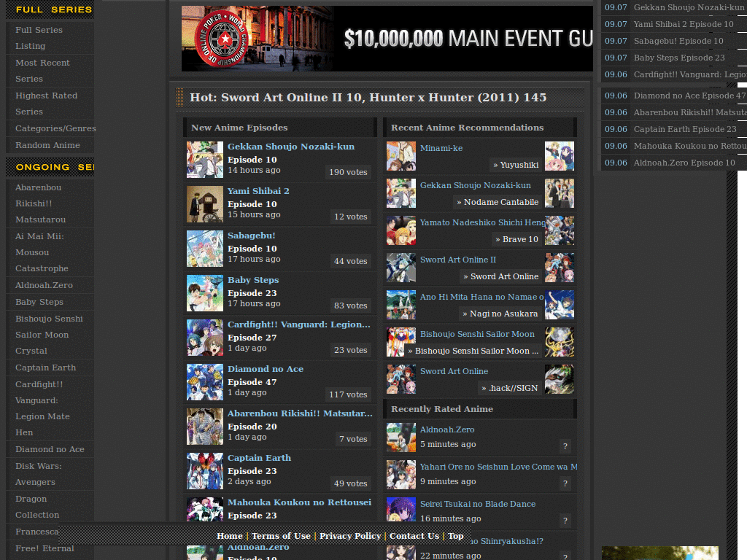Open Gekkan Shoujo Nozaki-kun title link

tap(291, 147)
